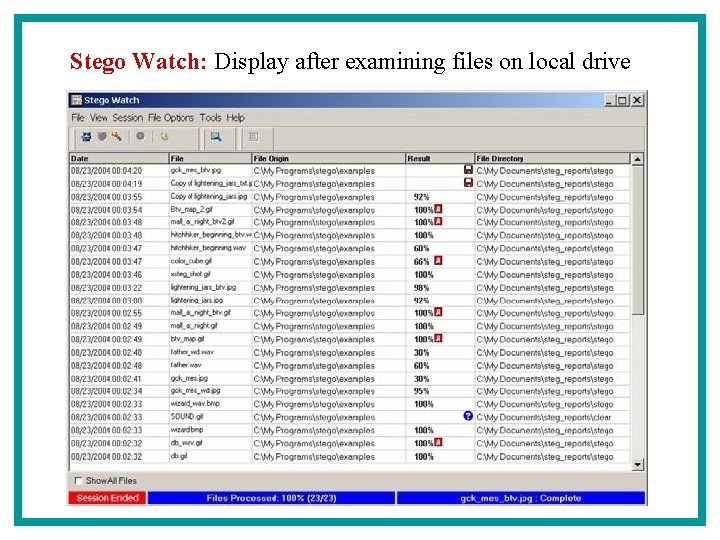Select the Copy of lightening_jars.jpg file name
Viewport: 720px width, 540px height.
(209, 197)
